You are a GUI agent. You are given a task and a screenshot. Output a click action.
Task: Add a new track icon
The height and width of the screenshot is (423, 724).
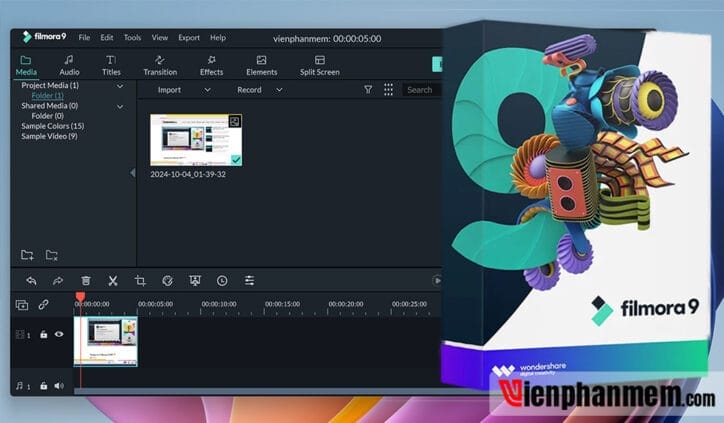(22, 305)
